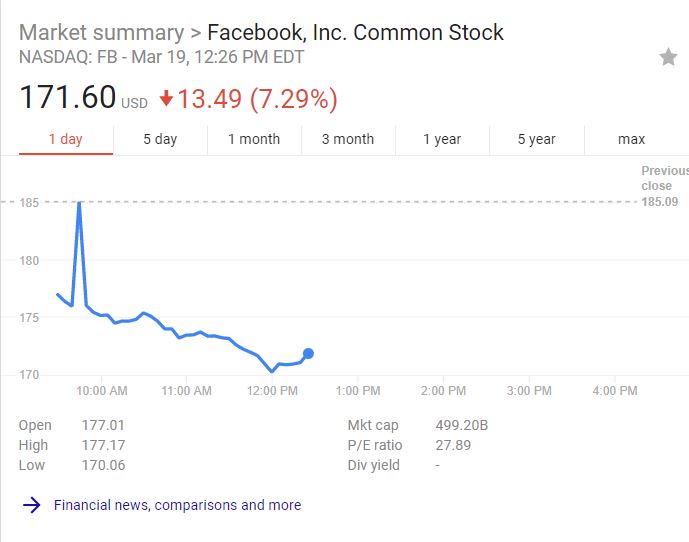Click the chart spike peak near 185
This screenshot has width=689, height=542.
click(x=79, y=204)
